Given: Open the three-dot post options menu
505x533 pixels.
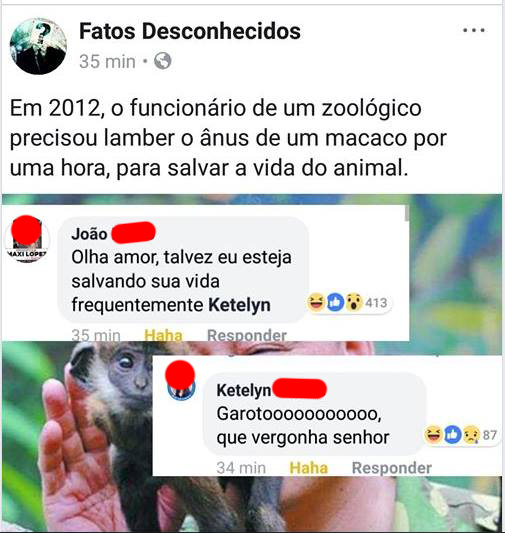Looking at the screenshot, I should 474,31.
